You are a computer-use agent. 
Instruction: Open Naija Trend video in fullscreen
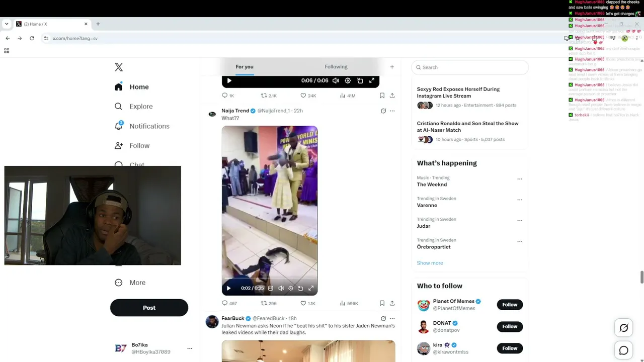click(x=311, y=288)
